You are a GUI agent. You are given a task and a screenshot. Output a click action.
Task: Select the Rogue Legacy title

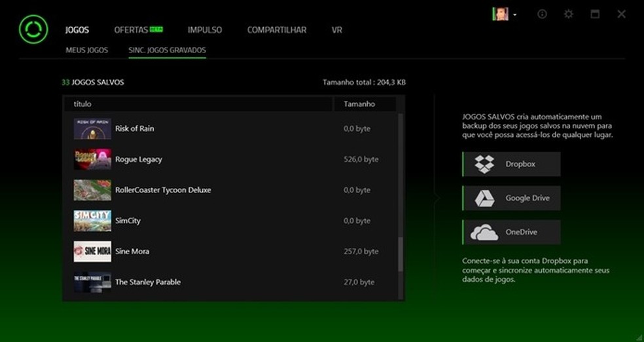[x=139, y=159]
